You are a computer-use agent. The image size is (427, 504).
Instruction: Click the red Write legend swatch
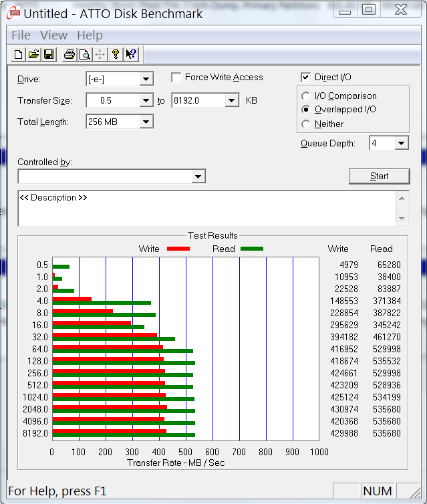pos(178,249)
